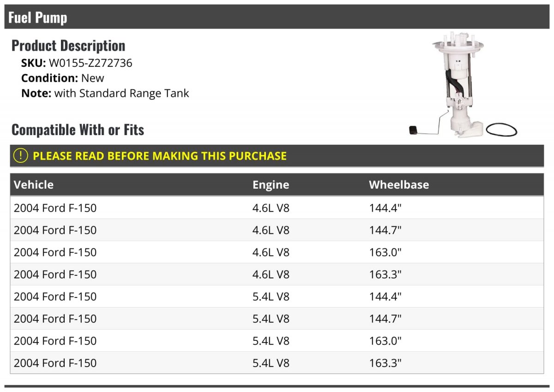
Task: Click the Product Description heading
Action: tap(68, 46)
